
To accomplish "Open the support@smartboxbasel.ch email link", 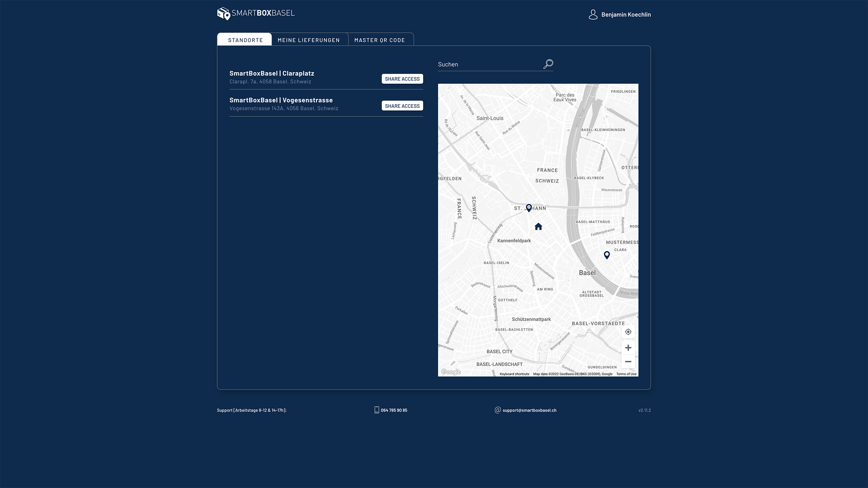I will click(529, 410).
